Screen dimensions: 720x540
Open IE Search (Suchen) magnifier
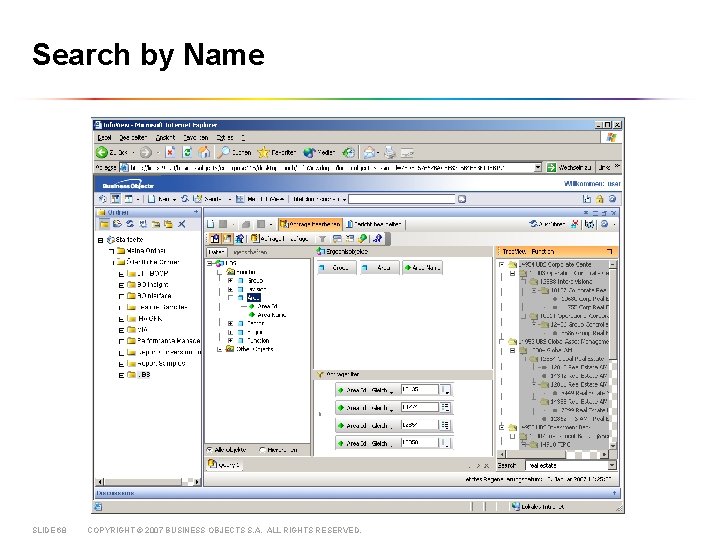(x=224, y=152)
